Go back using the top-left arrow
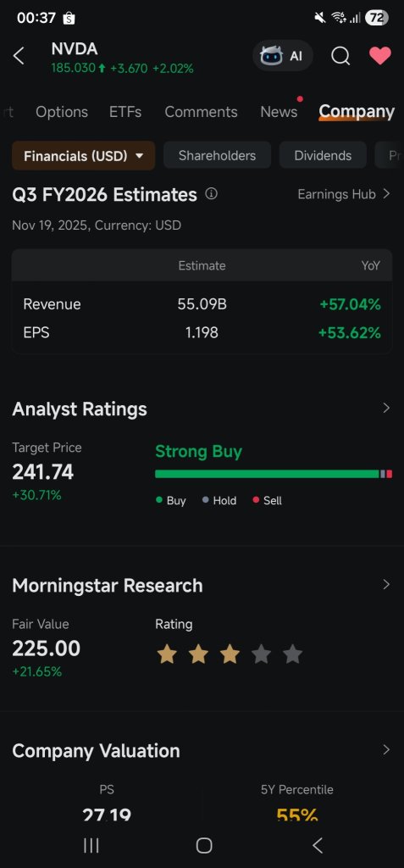Viewport: 404px width, 868px height. 19,56
